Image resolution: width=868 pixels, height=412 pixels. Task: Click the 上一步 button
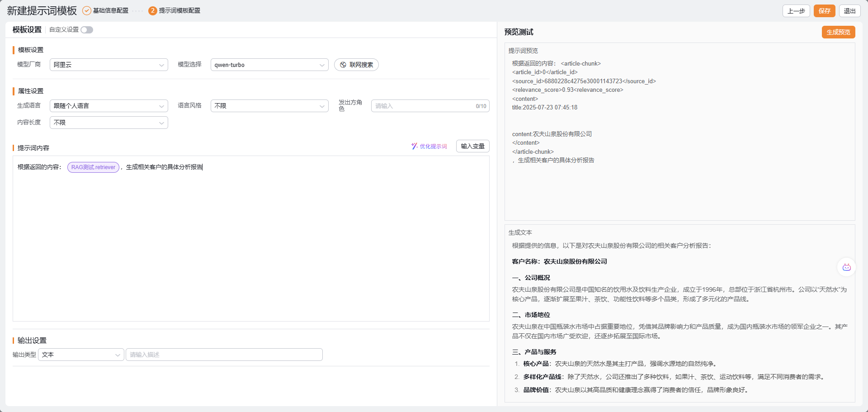pos(796,11)
